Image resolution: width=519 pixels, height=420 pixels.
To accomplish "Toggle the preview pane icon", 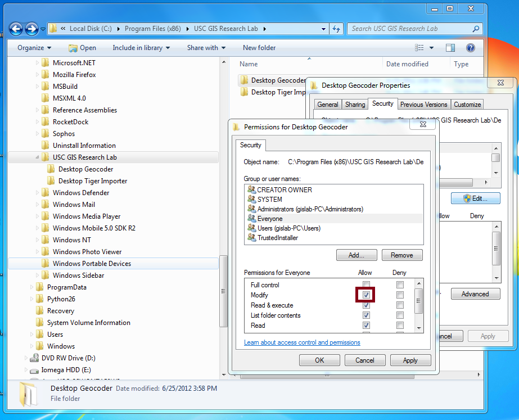I will [450, 48].
